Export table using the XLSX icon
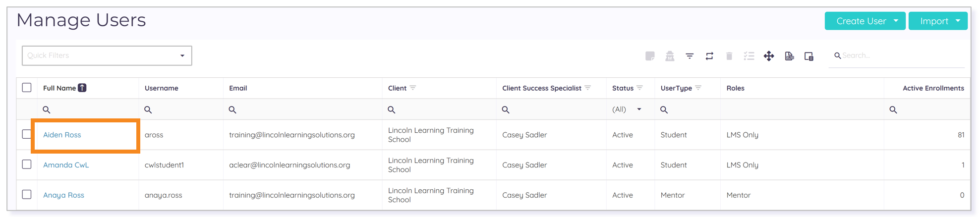 pyautogui.click(x=789, y=56)
